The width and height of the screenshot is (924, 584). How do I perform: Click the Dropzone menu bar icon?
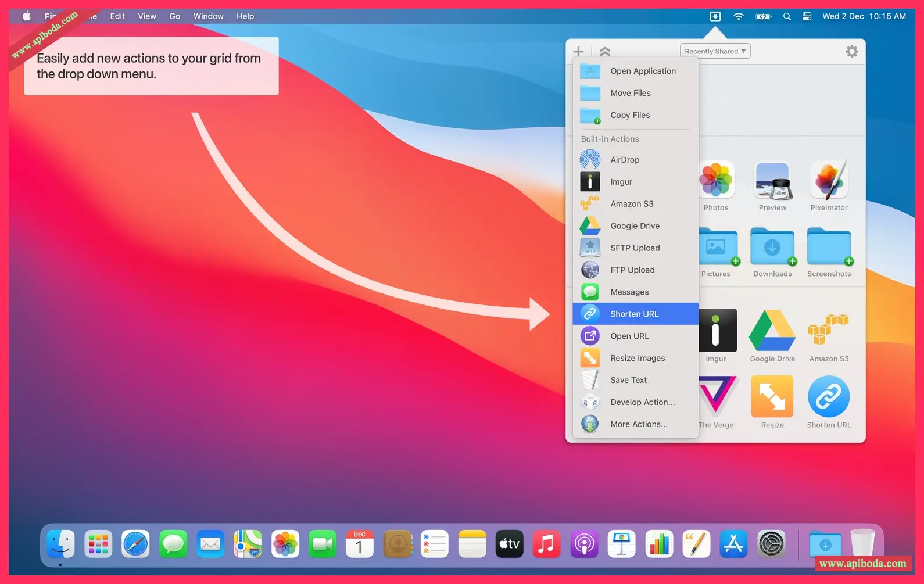tap(715, 16)
